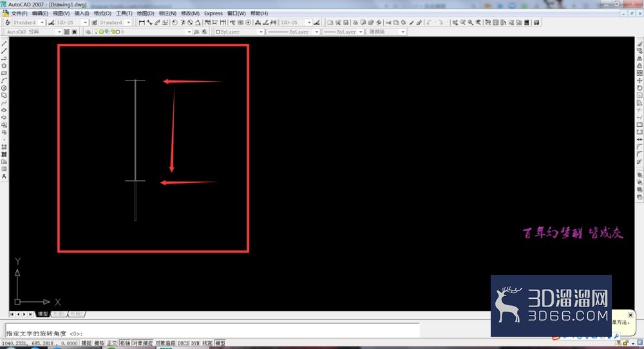644x349 pixels.
Task: Click the Pan realtime icon
Action: pyautogui.click(x=455, y=23)
